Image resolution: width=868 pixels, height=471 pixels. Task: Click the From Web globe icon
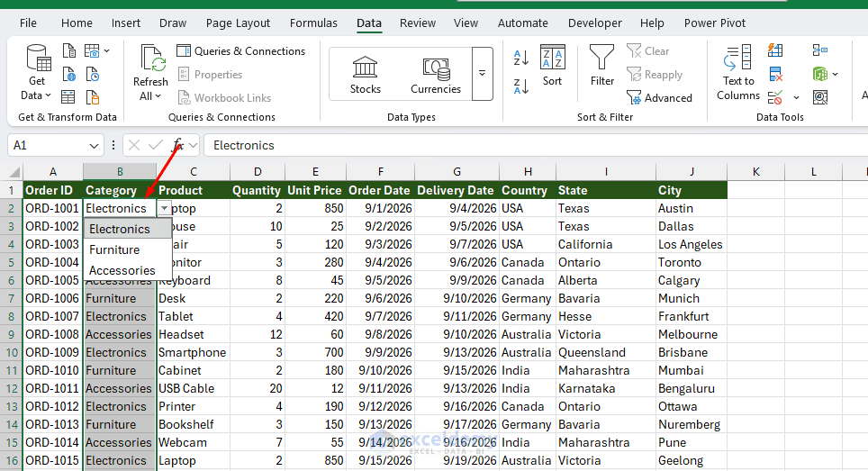(x=69, y=74)
